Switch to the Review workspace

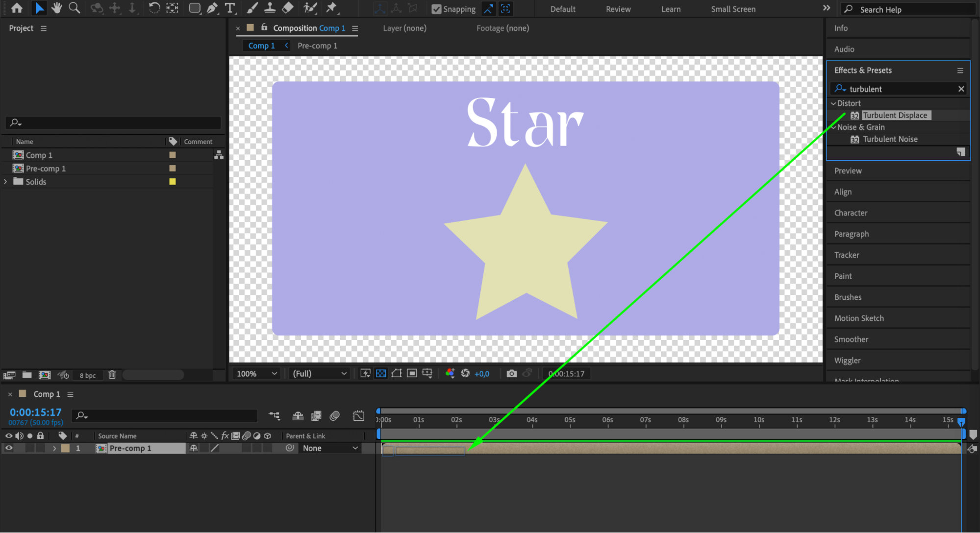(618, 9)
